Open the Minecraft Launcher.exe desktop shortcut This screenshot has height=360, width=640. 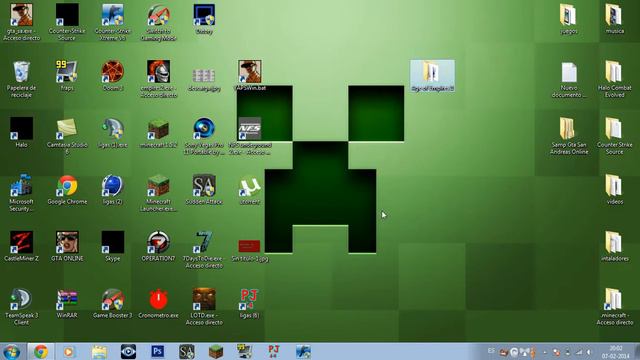pyautogui.click(x=158, y=193)
